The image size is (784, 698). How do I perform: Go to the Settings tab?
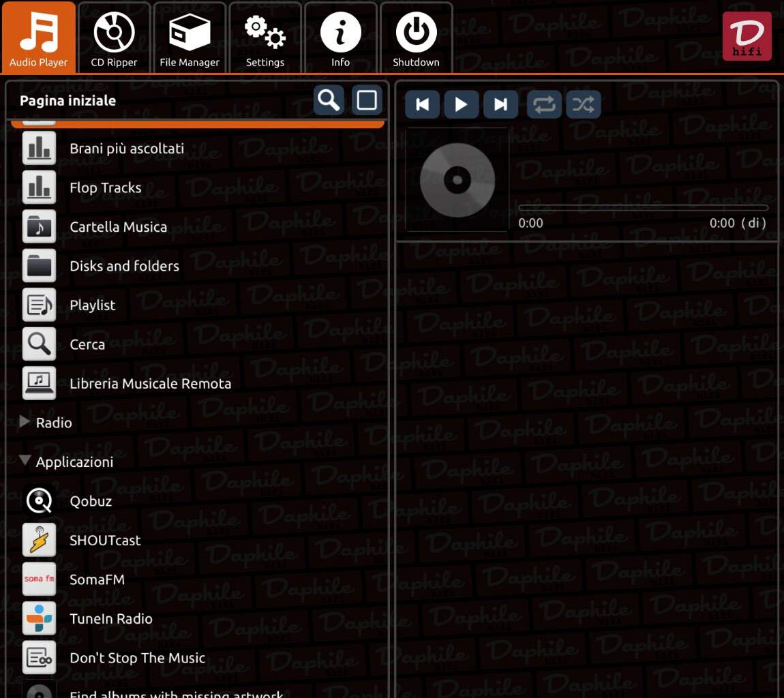click(265, 37)
